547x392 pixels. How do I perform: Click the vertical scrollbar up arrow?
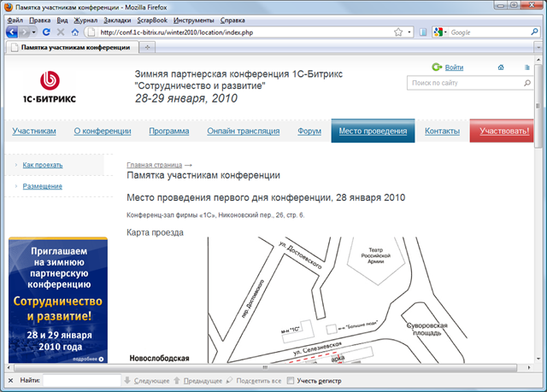[x=538, y=60]
